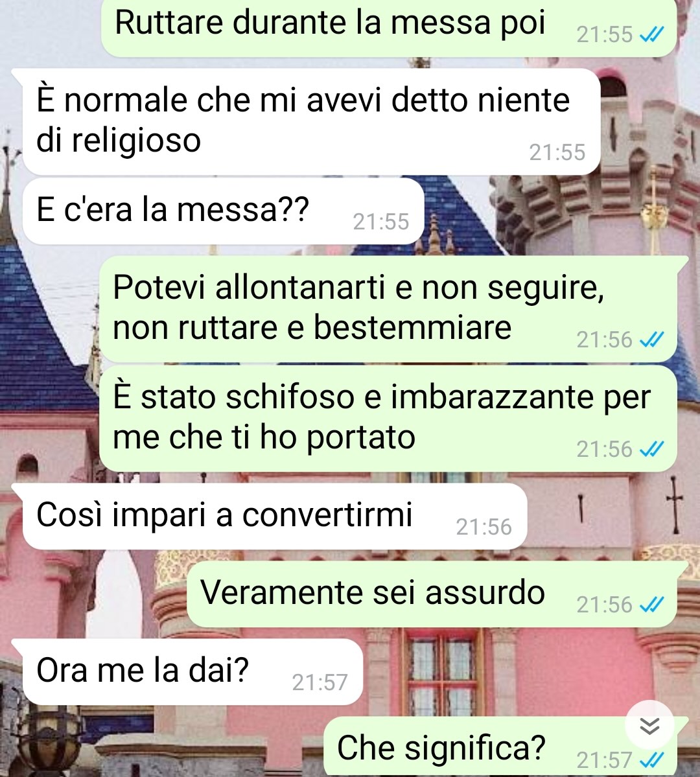
Task: Select the 'Così impari a convertirmi' message
Action: click(x=275, y=516)
